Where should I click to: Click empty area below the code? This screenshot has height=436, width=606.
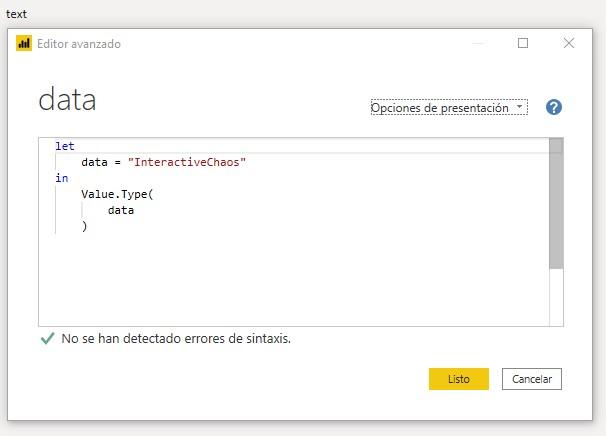pyautogui.click(x=290, y=280)
